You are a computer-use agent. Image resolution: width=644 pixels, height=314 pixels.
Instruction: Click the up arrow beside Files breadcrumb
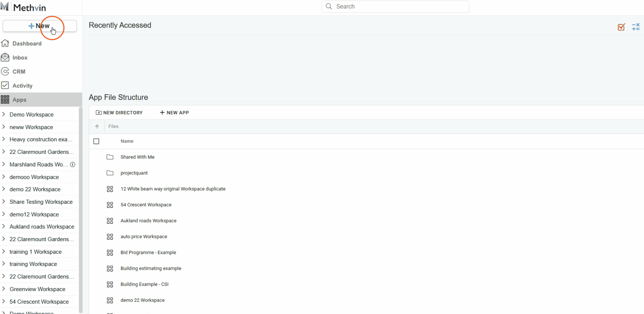[97, 127]
